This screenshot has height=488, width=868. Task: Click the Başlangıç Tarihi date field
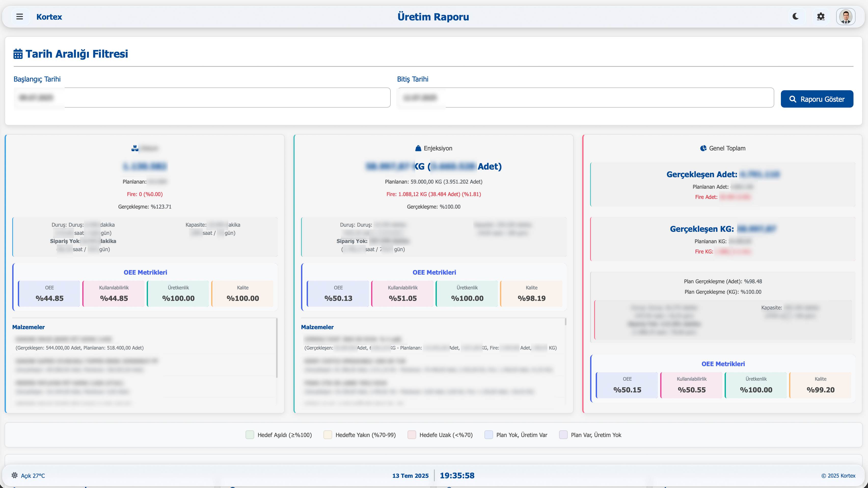tap(201, 98)
